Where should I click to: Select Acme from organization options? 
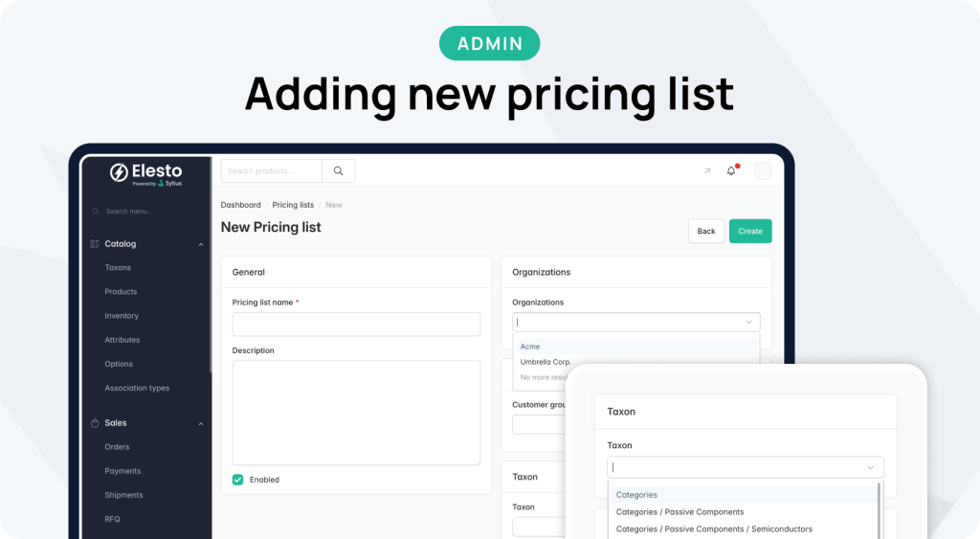(531, 347)
